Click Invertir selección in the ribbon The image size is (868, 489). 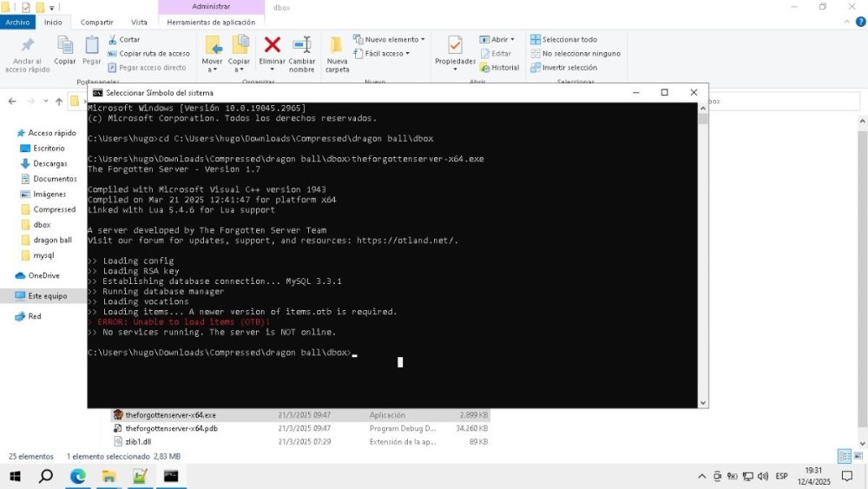(x=569, y=67)
